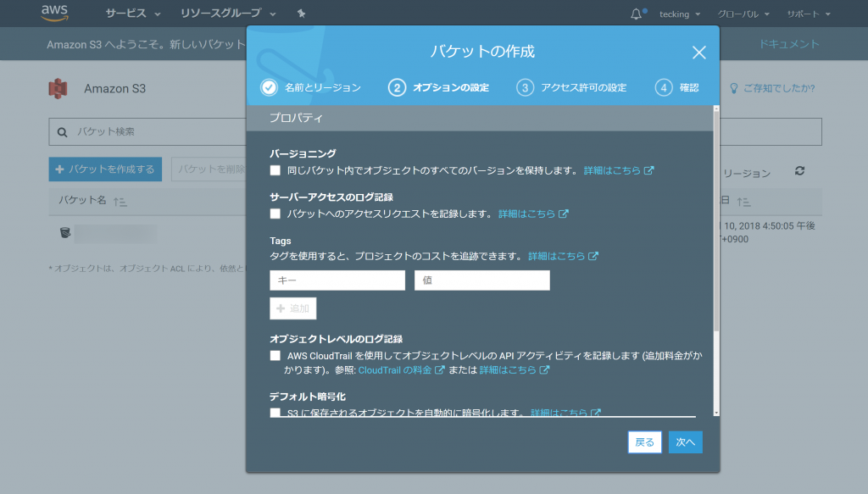Open the サポート dropdown menu

tap(809, 14)
